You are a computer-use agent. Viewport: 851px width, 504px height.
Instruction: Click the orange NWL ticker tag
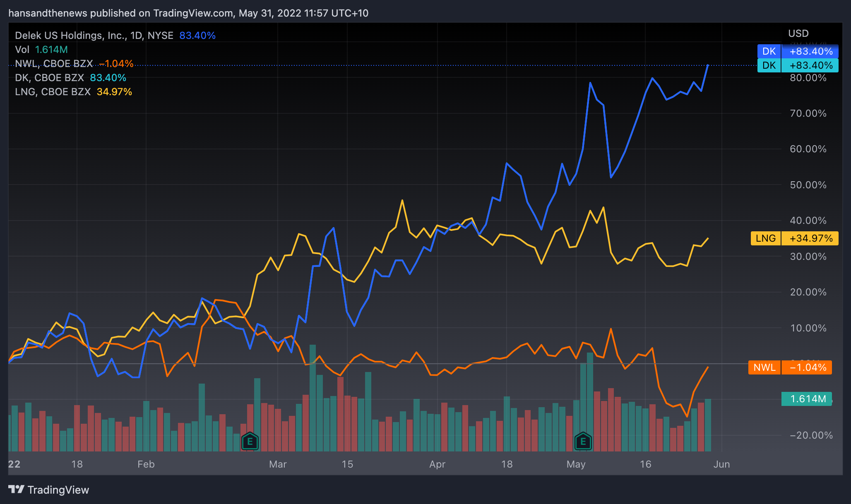pos(764,367)
